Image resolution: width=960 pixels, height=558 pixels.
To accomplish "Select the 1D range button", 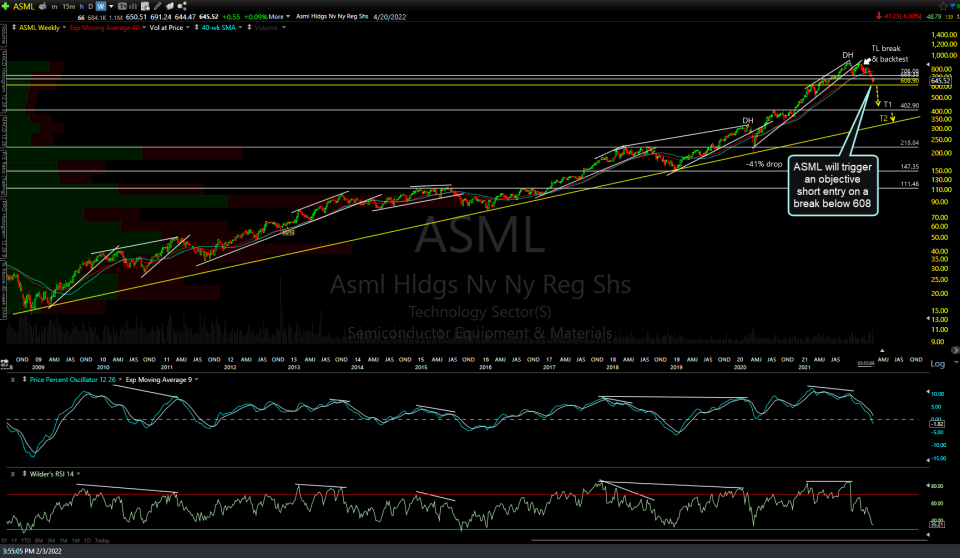I will point(88,540).
